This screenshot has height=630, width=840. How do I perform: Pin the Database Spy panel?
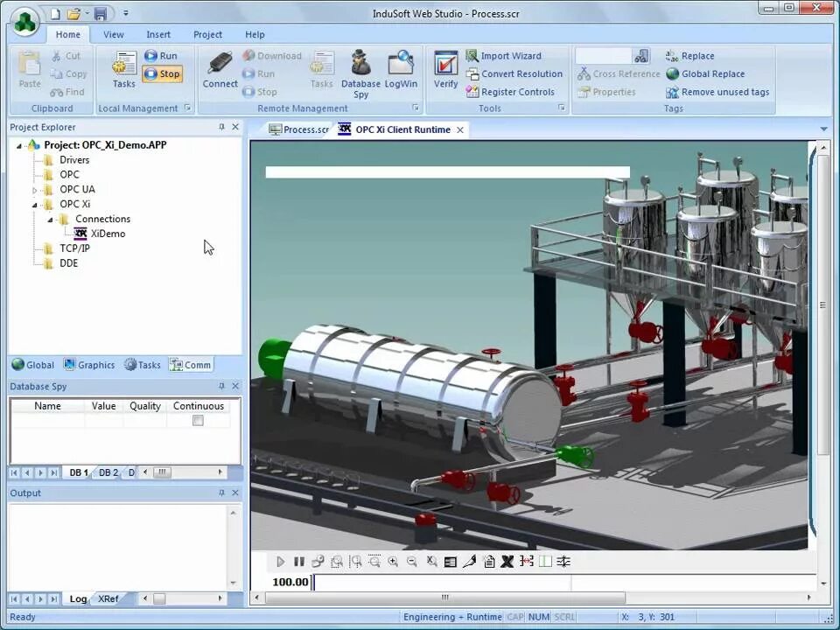(221, 386)
